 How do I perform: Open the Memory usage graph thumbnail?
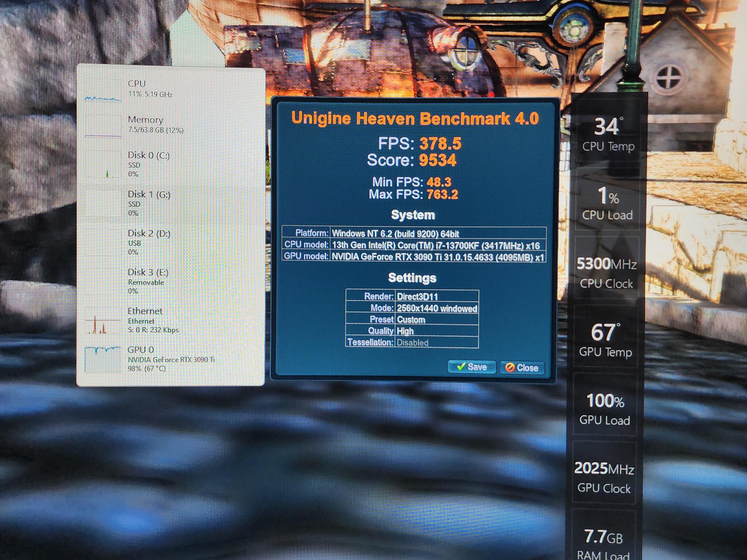103,126
